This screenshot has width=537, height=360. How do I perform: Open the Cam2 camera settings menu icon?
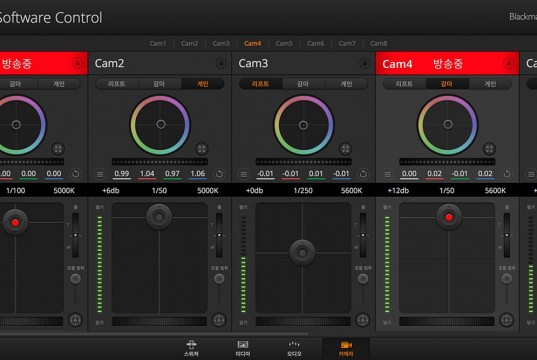pyautogui.click(x=100, y=175)
